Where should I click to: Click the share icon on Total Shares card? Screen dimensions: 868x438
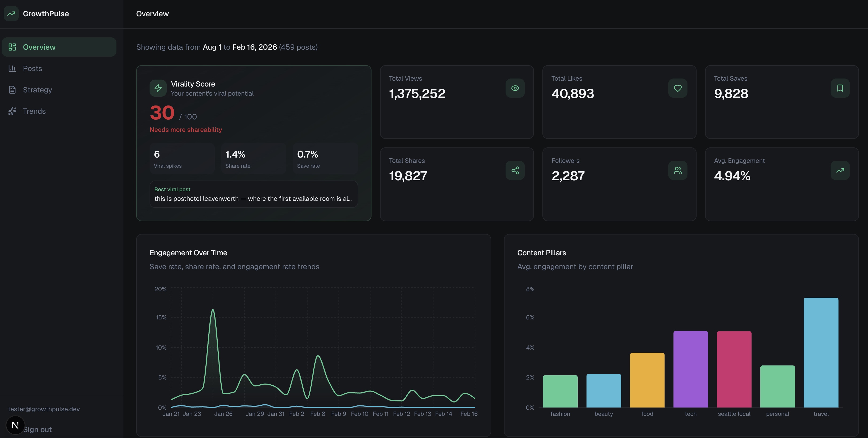515,170
